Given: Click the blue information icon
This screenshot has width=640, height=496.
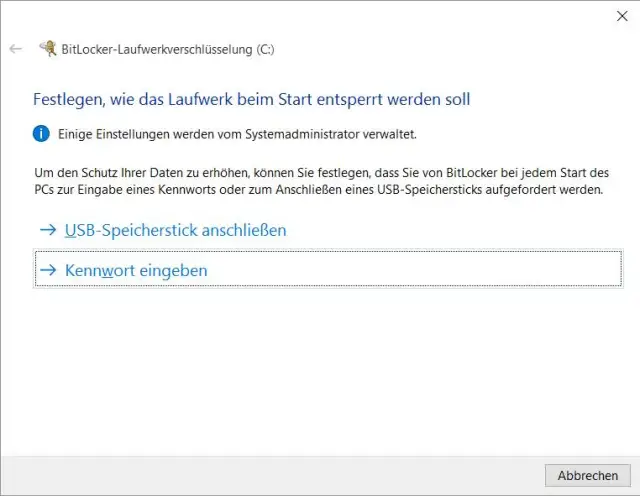Looking at the screenshot, I should click(41, 133).
